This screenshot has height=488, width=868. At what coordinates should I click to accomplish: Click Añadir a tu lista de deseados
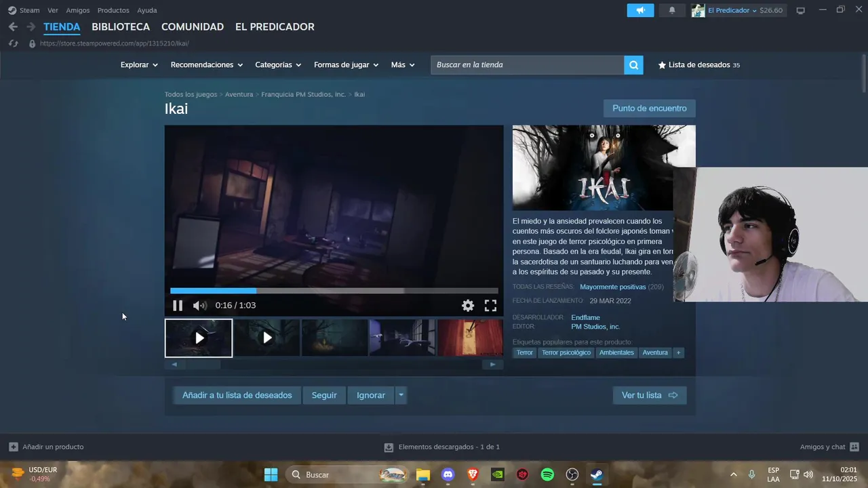pos(237,395)
